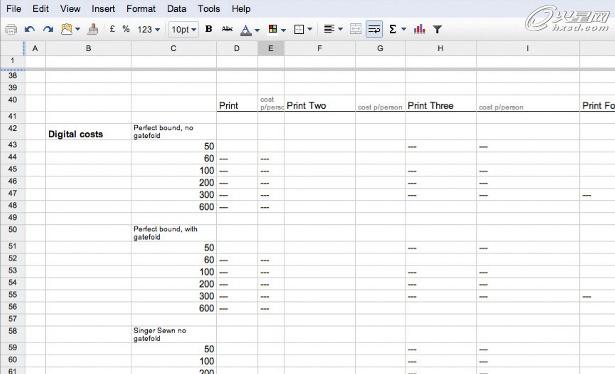Image resolution: width=615 pixels, height=374 pixels.
Task: Open the Data menu
Action: pyautogui.click(x=176, y=9)
